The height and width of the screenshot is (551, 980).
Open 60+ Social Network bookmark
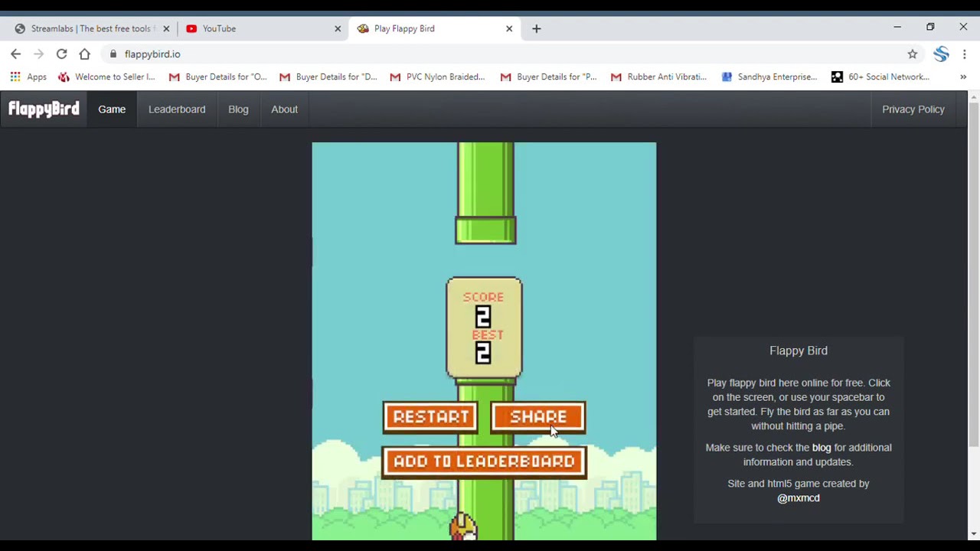click(880, 77)
